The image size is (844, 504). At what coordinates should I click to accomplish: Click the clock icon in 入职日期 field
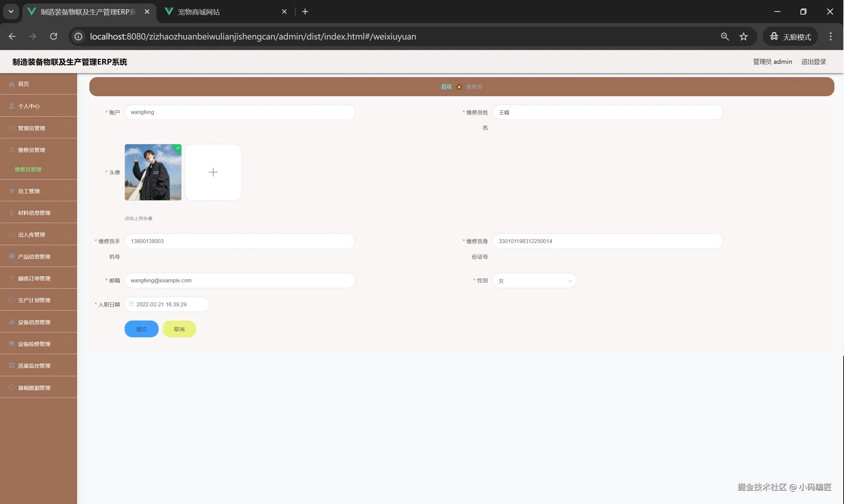coord(132,304)
